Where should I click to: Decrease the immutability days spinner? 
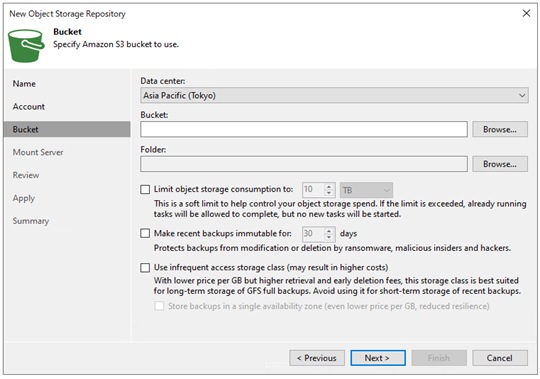tap(329, 237)
